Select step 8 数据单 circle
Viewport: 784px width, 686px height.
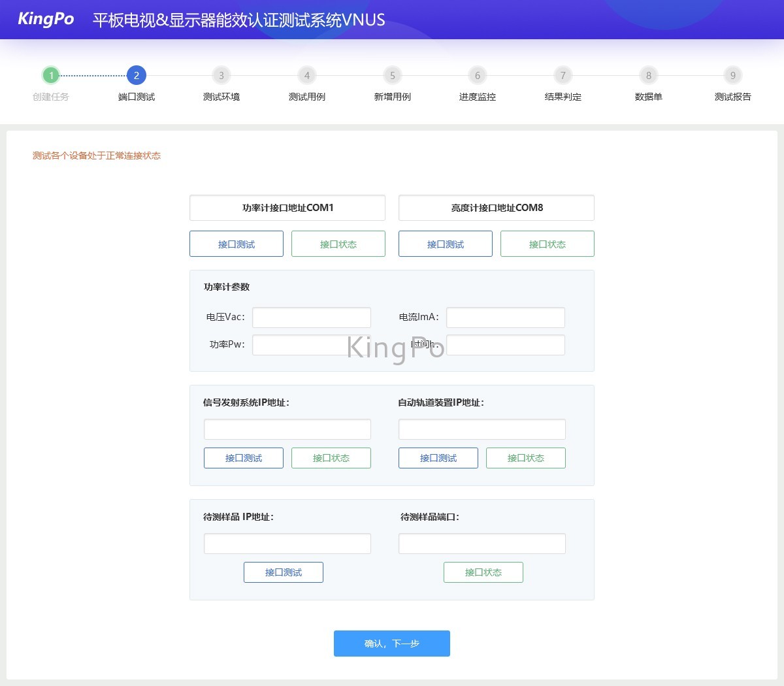pyautogui.click(x=649, y=75)
